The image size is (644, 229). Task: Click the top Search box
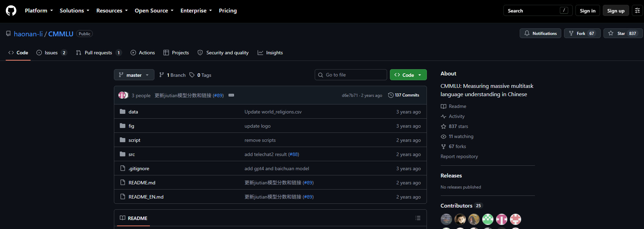click(x=538, y=11)
